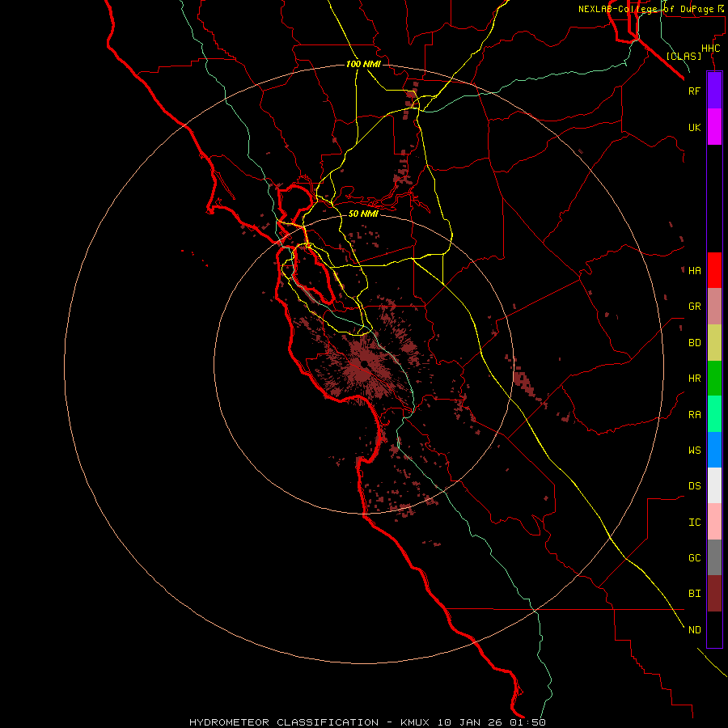This screenshot has width=728, height=728.
Task: Click the ND legend label
Action: point(695,630)
